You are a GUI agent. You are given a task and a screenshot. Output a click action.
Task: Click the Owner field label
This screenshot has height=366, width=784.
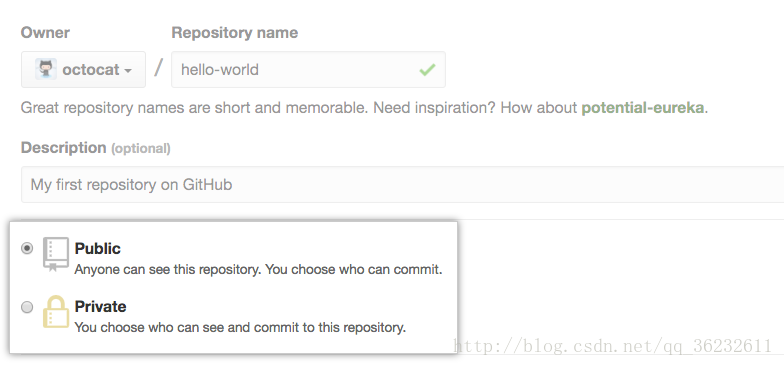pos(45,33)
